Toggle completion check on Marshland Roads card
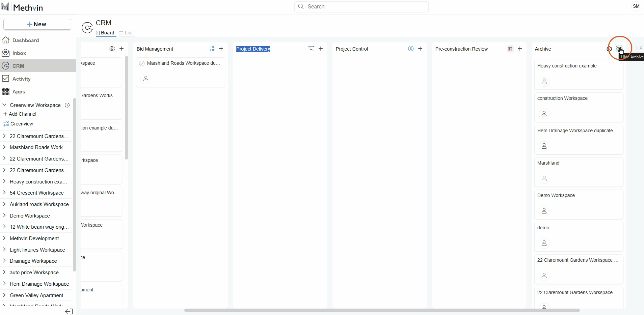Screen dimensions: 644x315 click(142, 63)
